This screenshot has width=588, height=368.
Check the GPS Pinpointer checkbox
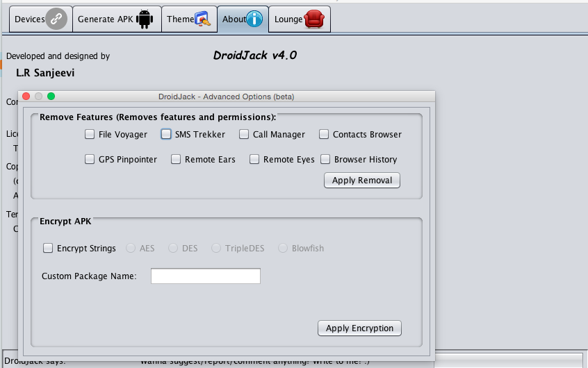tap(90, 159)
